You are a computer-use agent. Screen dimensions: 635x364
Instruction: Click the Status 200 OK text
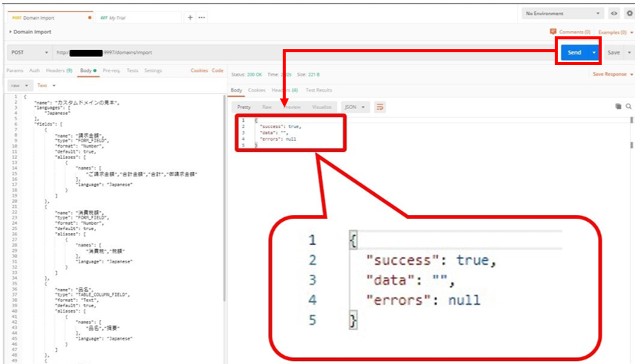pyautogui.click(x=247, y=74)
